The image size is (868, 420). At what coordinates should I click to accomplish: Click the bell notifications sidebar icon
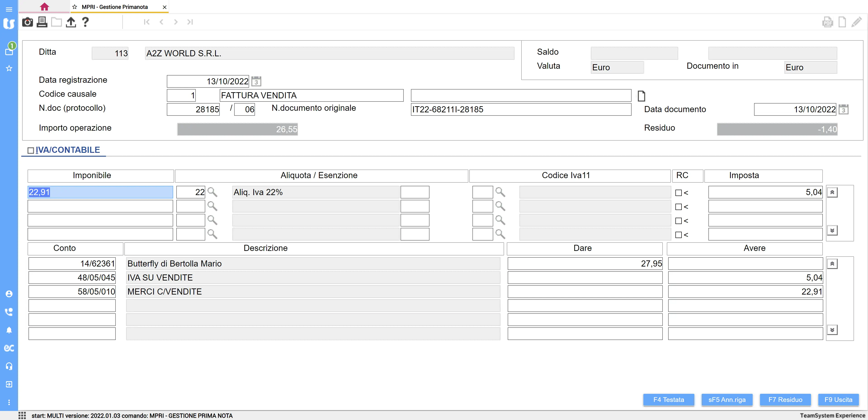[x=9, y=330]
